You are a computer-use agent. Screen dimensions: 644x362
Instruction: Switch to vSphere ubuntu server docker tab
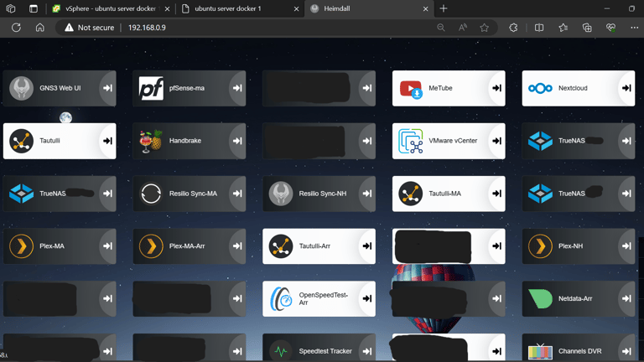(110, 8)
